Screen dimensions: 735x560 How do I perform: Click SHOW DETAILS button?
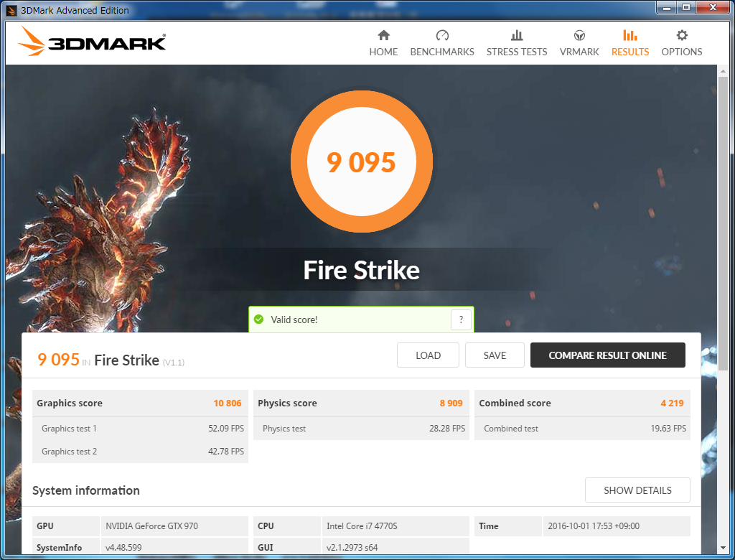(x=637, y=490)
